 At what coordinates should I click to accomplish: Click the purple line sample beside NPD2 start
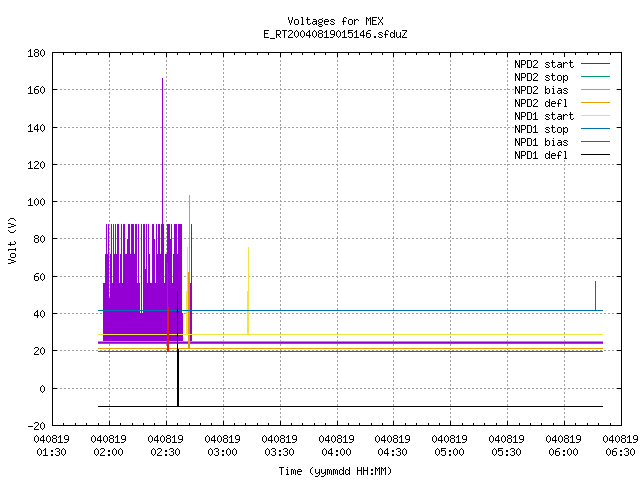(x=596, y=64)
